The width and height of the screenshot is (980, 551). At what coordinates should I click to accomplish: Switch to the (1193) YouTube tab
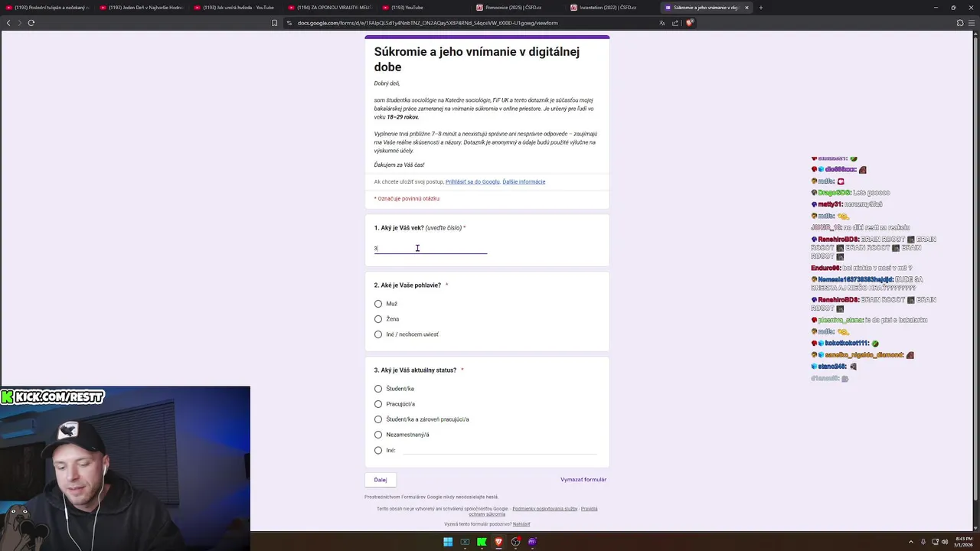pyautogui.click(x=424, y=8)
